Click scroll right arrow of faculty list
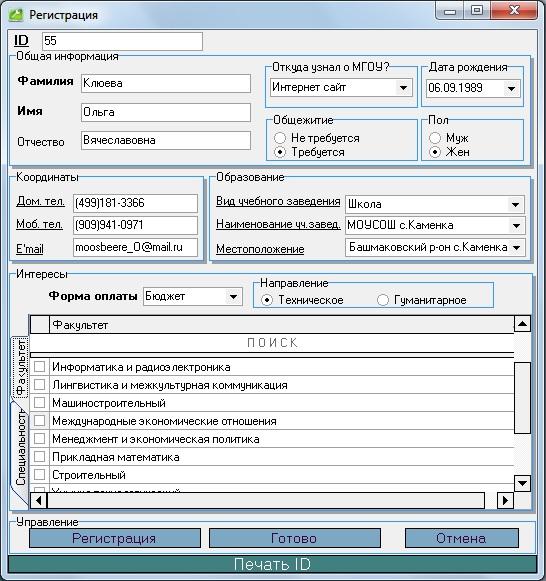The width and height of the screenshot is (546, 581). [x=505, y=501]
